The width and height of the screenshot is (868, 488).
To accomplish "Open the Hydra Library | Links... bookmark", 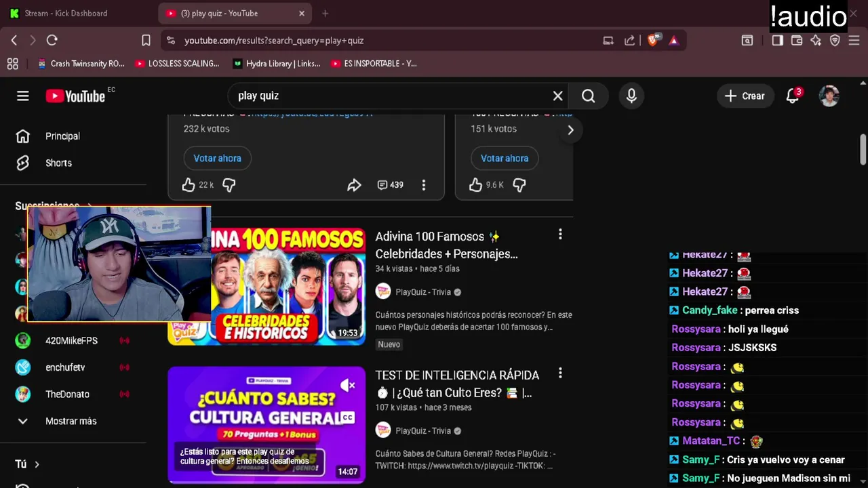I will tap(276, 64).
